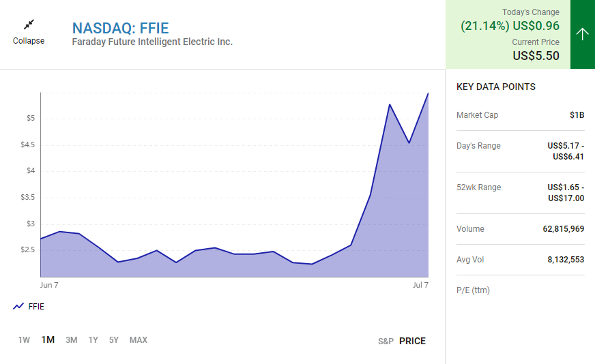Click the Market Cap data row
Viewport: 595px width, 364px height.
(x=520, y=115)
